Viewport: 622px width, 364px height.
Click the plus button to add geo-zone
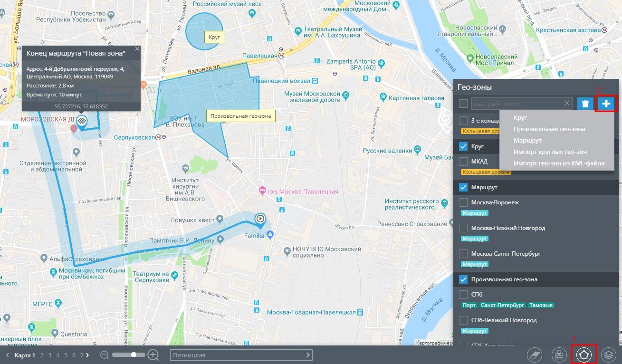[606, 104]
